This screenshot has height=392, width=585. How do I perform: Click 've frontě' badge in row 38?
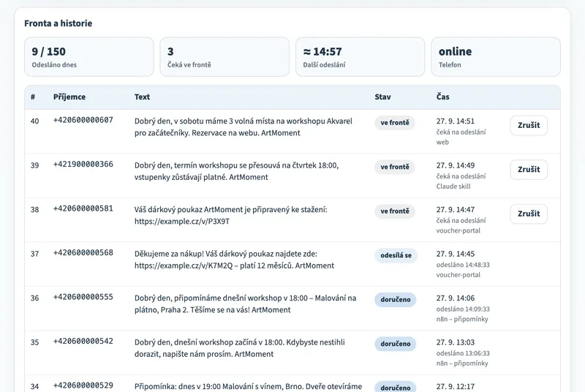[395, 211]
